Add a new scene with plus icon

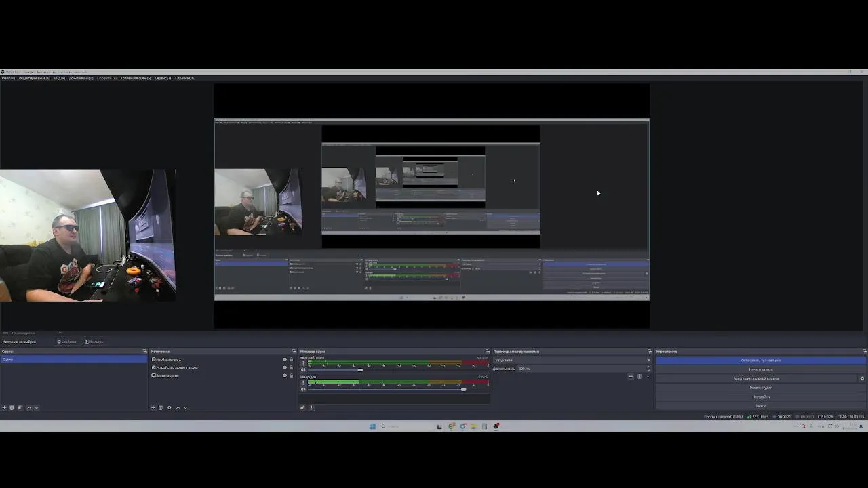4,407
